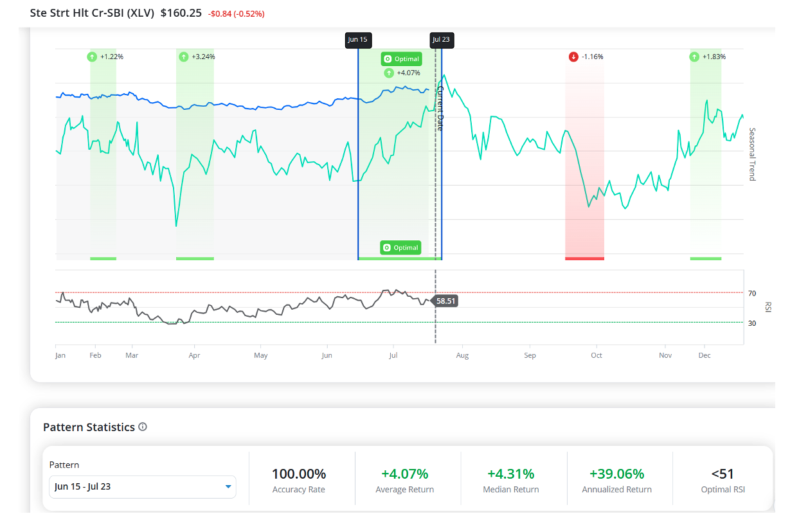
Task: Click the Dec month label on the axis
Action: click(x=705, y=355)
